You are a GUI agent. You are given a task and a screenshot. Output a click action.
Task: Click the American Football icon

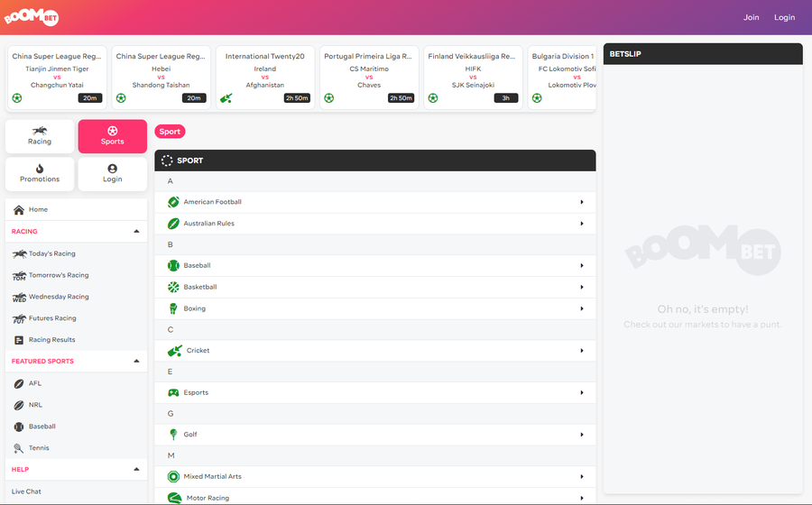pyautogui.click(x=173, y=202)
